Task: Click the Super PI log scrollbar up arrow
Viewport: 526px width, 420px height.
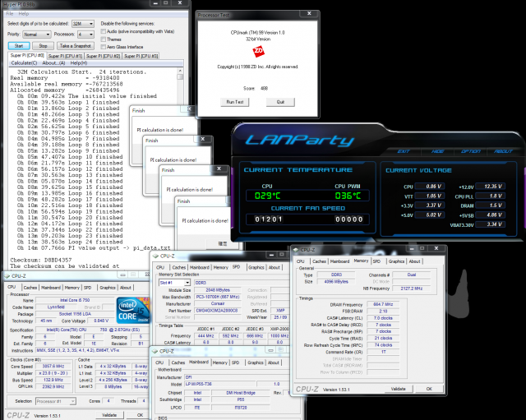Action: (180, 71)
